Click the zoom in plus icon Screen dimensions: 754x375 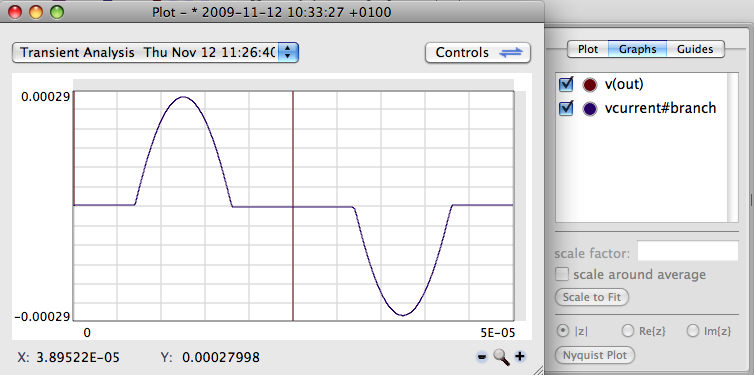click(x=519, y=357)
